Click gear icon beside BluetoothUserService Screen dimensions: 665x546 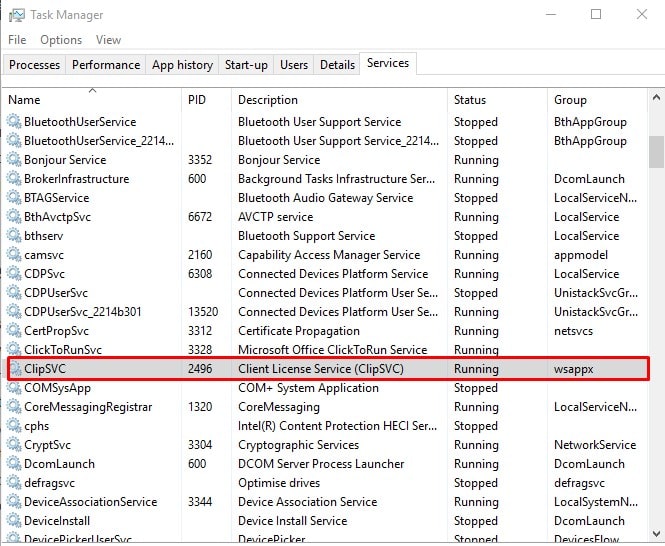(14, 122)
